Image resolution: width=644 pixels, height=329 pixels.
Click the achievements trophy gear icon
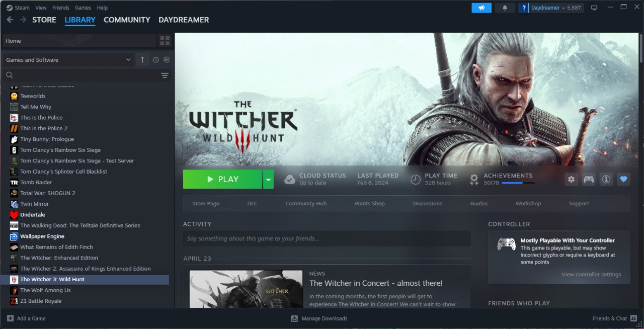coord(474,179)
